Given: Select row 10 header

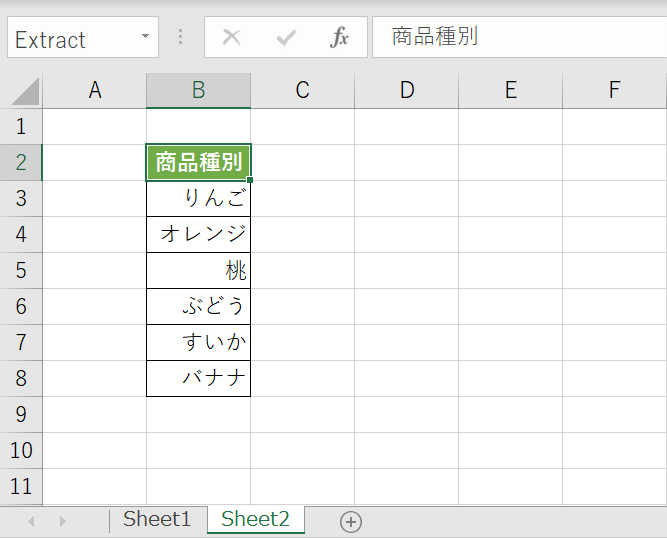Looking at the screenshot, I should (x=21, y=451).
